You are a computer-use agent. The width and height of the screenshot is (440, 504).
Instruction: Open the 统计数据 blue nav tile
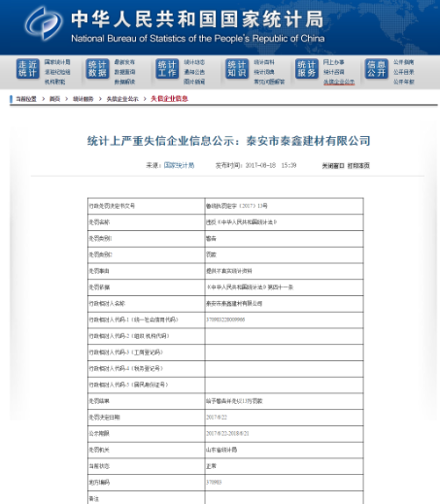click(97, 69)
